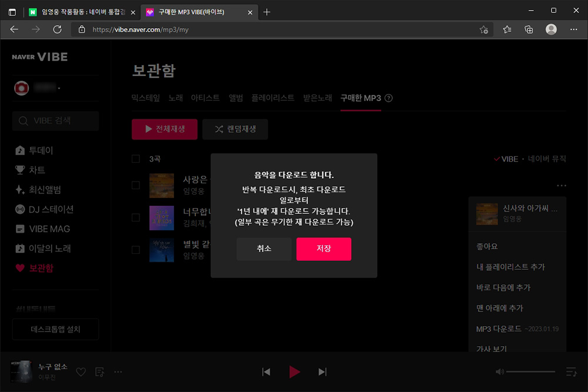Choose MP3 다운로드 in the context menu
Screen dimensions: 588x392
517,329
